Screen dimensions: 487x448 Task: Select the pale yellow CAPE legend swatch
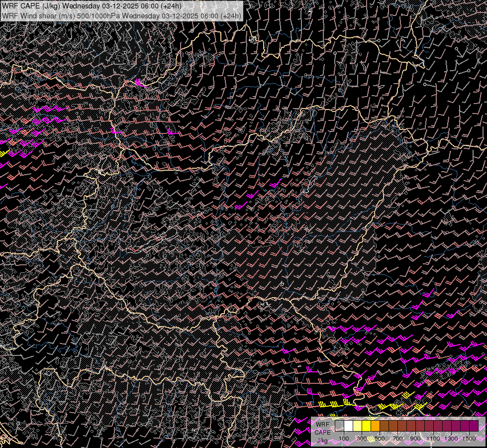[358, 426]
